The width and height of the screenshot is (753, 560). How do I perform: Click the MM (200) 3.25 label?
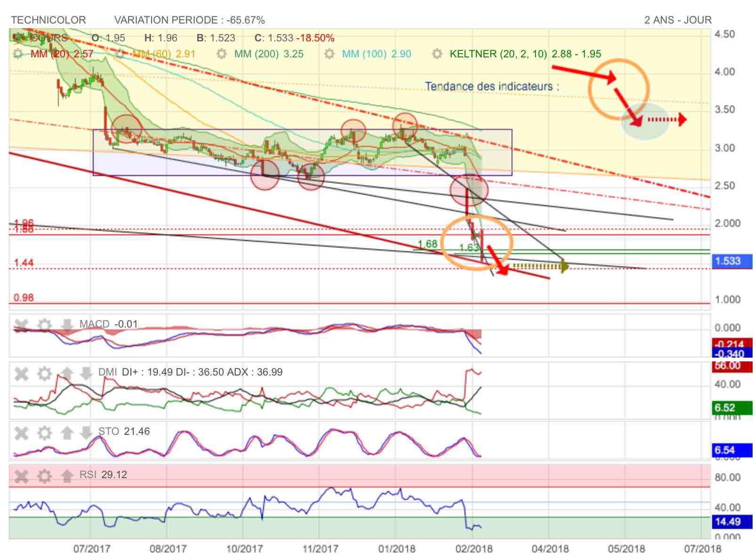(269, 54)
